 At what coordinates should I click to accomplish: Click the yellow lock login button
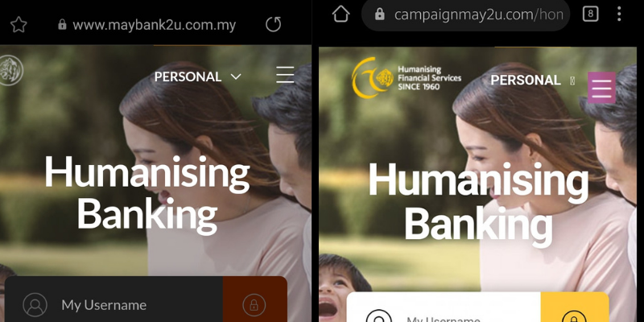pyautogui.click(x=575, y=308)
